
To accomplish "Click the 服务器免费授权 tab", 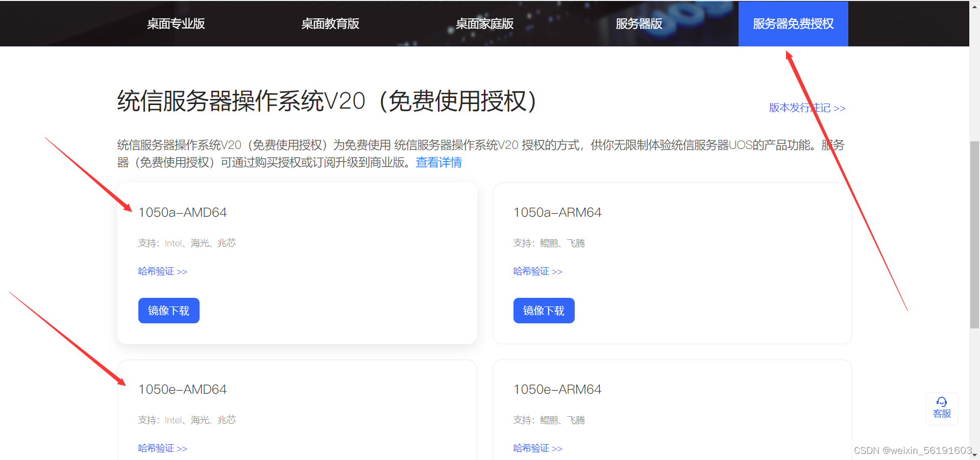I will [x=793, y=24].
